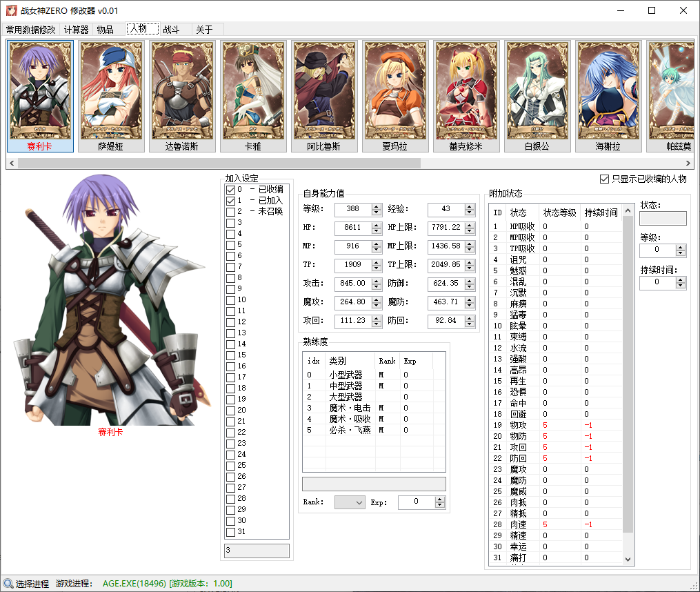Click the 状态 status name field
700x592 pixels.
pos(663,219)
